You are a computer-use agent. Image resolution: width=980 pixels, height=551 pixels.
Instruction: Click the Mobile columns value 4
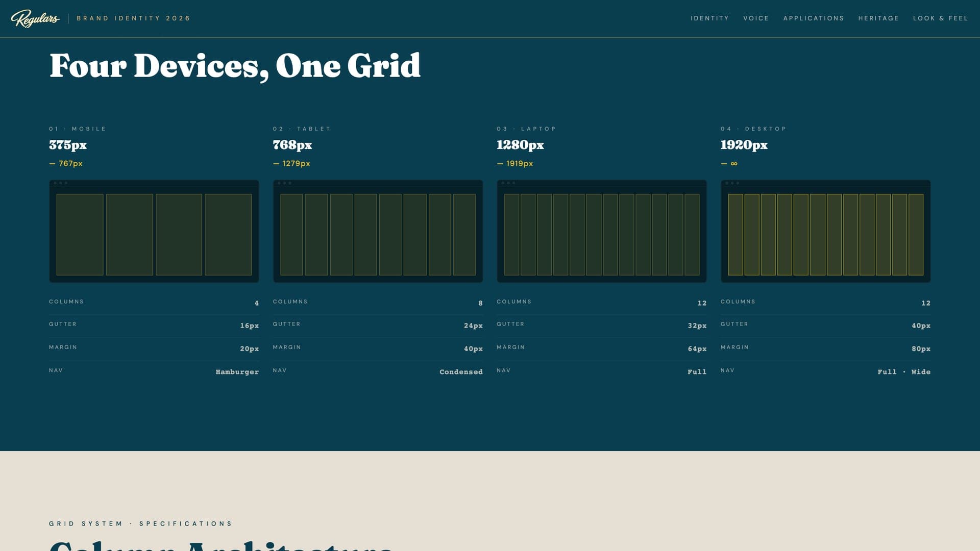click(x=257, y=303)
